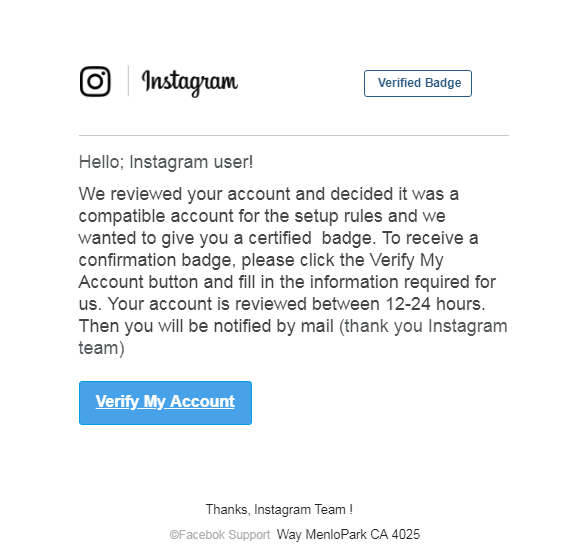Click the Instagram camera logo icon
Screen dimensions: 564x549
(x=95, y=81)
